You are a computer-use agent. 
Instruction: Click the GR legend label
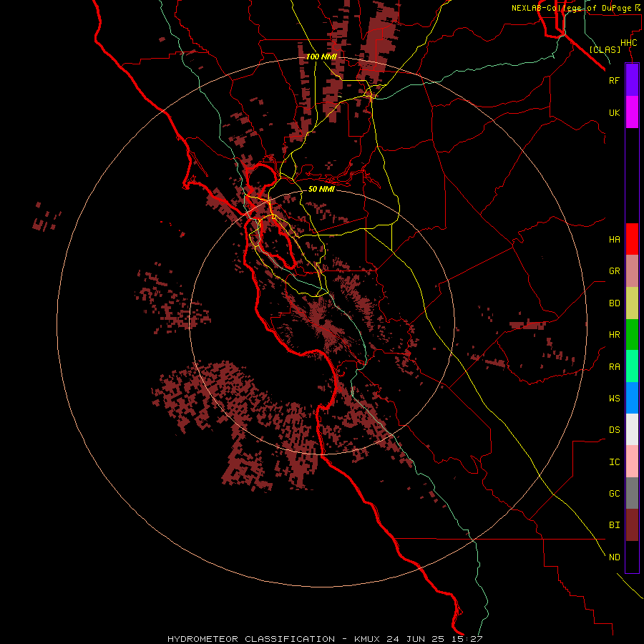(x=614, y=271)
